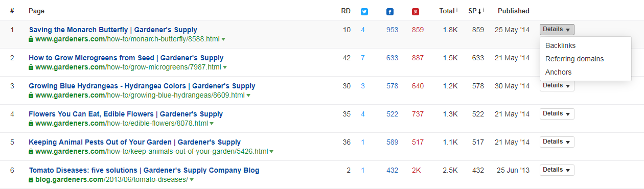Sort by Facebook shares column icon

390,11
